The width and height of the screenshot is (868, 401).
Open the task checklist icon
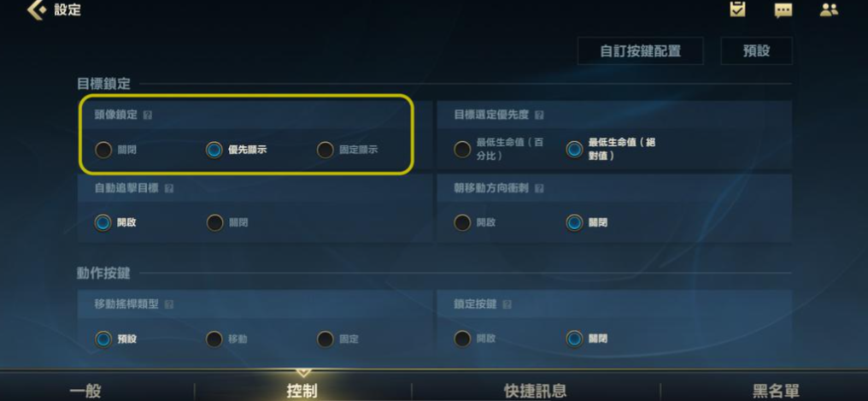click(737, 9)
